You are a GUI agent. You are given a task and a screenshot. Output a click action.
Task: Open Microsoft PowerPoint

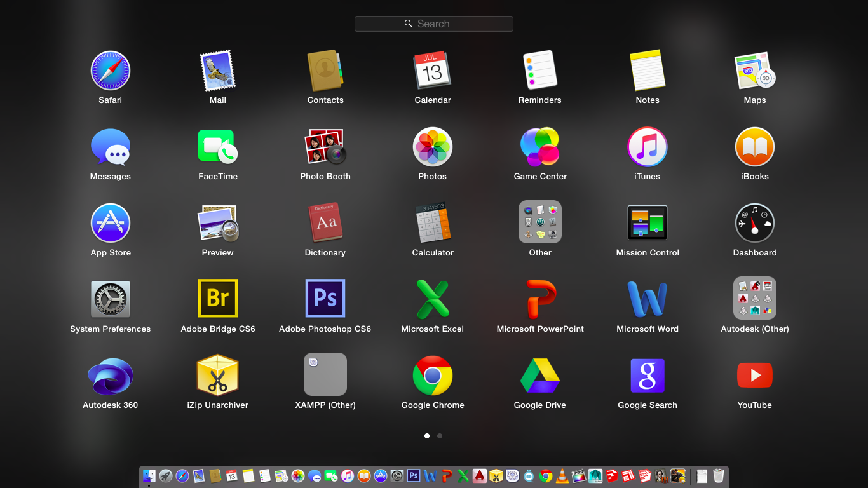tap(540, 298)
